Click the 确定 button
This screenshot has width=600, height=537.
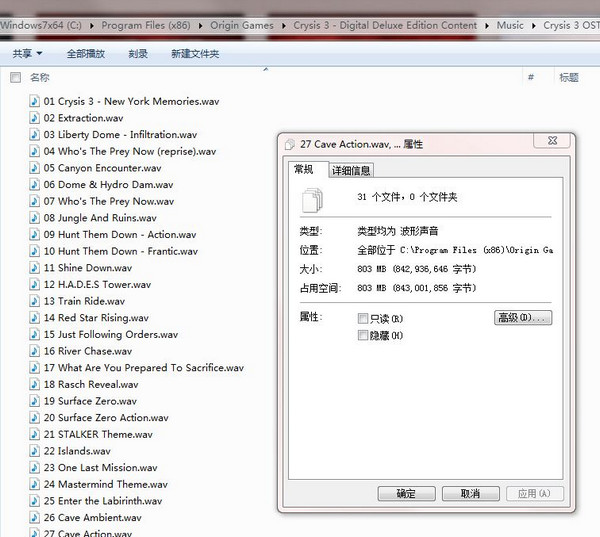click(x=406, y=494)
